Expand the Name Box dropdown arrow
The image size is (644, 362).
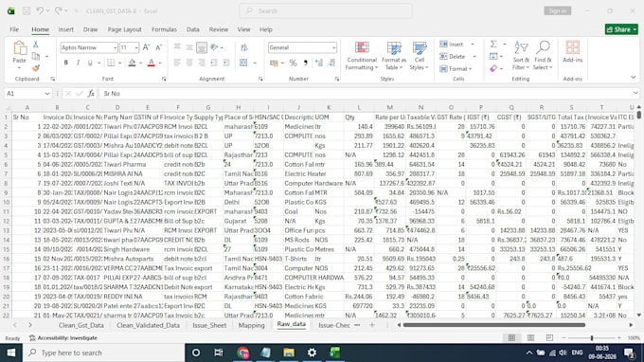tap(46, 94)
